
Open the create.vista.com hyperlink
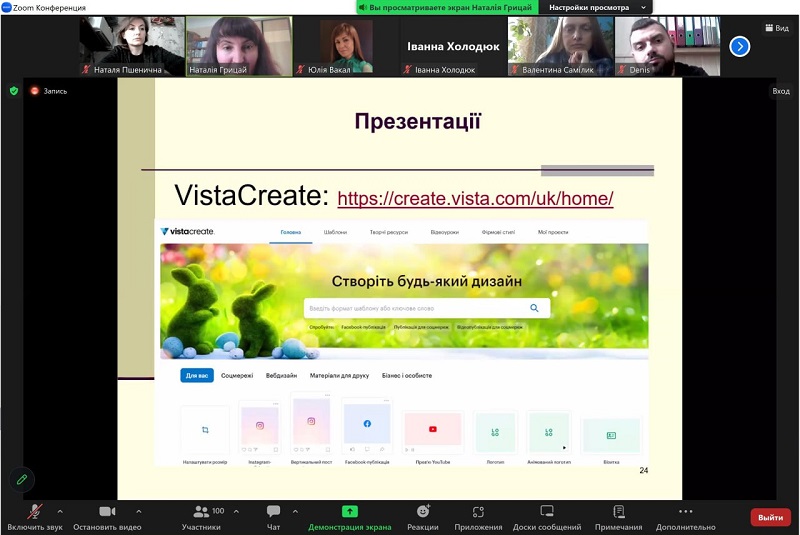point(475,198)
